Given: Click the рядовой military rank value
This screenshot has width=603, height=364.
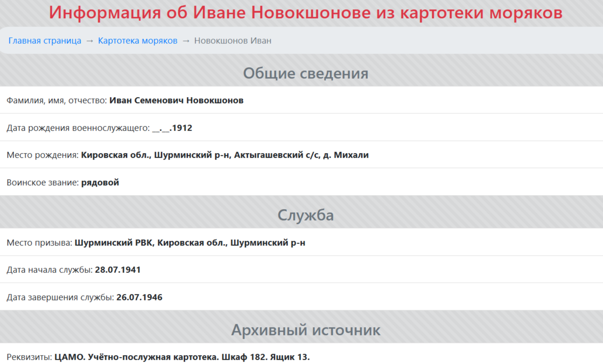Looking at the screenshot, I should (100, 182).
